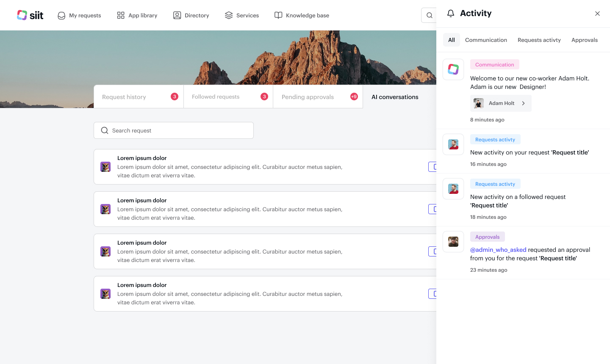Go to the Directory page
610x364 pixels.
191,15
